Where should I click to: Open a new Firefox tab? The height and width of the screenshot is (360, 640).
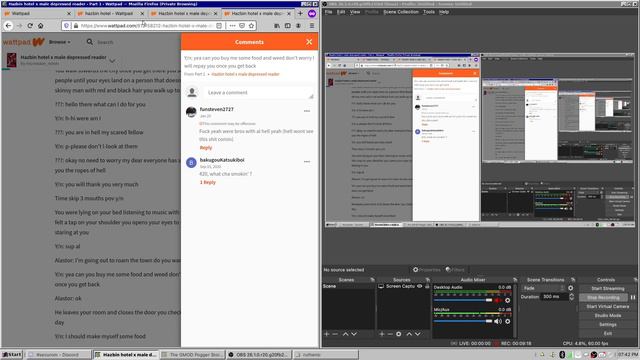tap(300, 13)
